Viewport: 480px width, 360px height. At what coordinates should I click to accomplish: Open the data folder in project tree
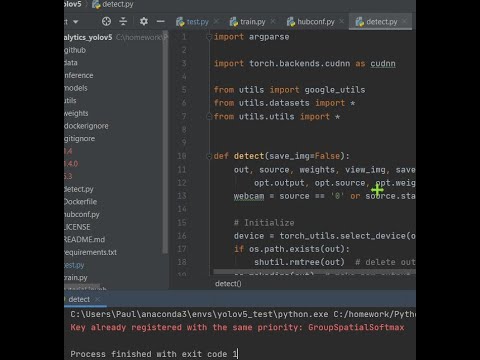tap(71, 63)
